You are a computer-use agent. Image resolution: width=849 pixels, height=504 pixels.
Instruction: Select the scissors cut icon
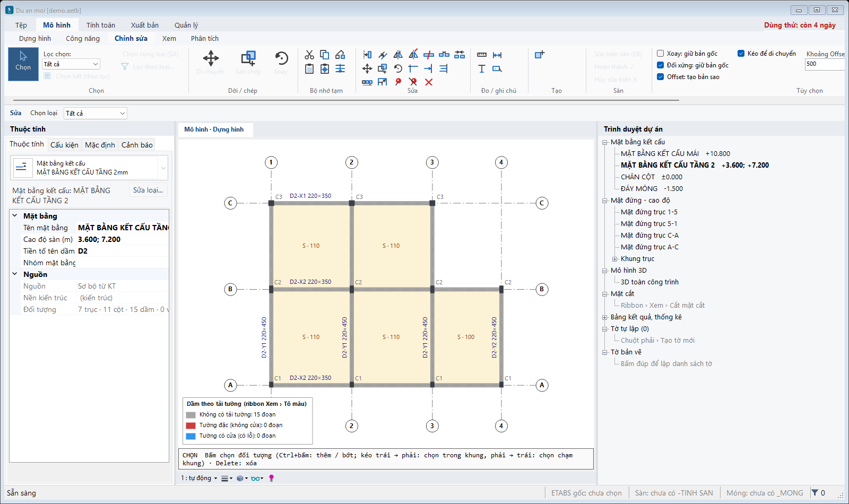click(x=309, y=55)
